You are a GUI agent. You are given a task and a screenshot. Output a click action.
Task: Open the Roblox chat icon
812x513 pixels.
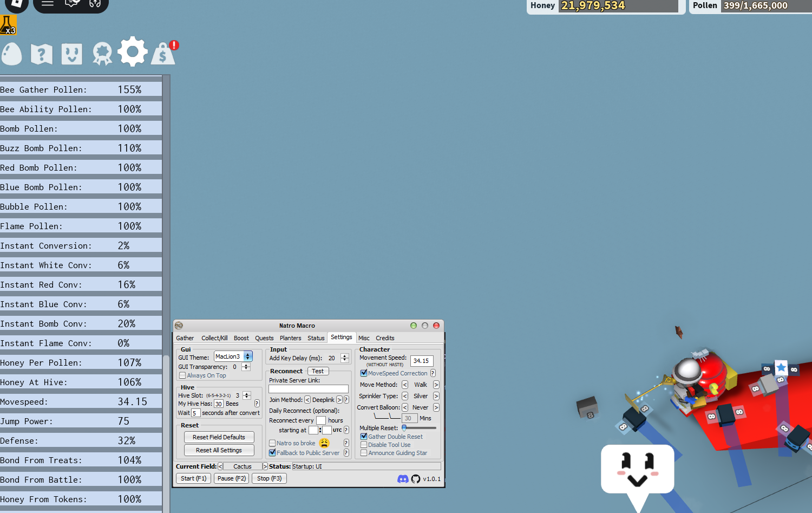(x=71, y=3)
